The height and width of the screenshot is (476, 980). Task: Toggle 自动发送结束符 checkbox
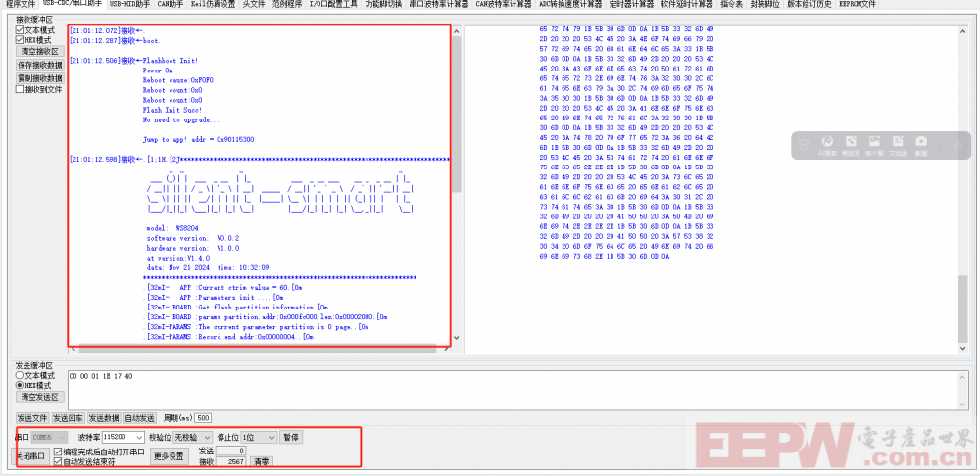click(x=58, y=461)
